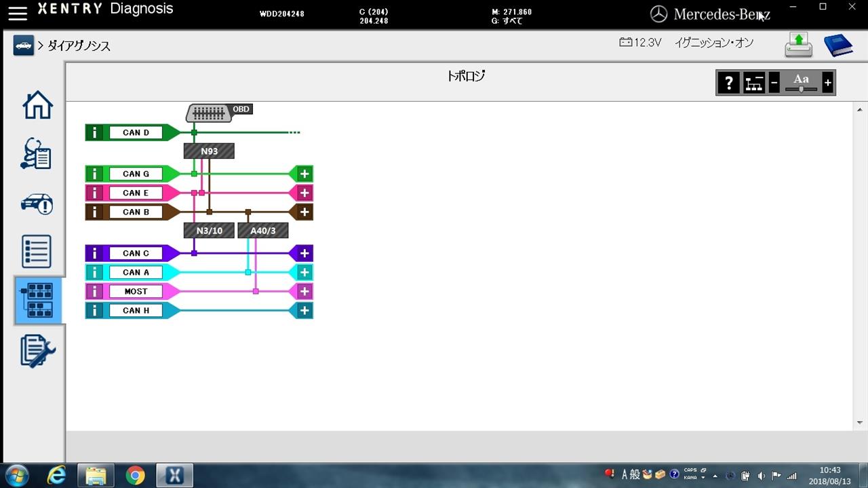
Task: Decrease font size with the minus button
Action: click(774, 83)
